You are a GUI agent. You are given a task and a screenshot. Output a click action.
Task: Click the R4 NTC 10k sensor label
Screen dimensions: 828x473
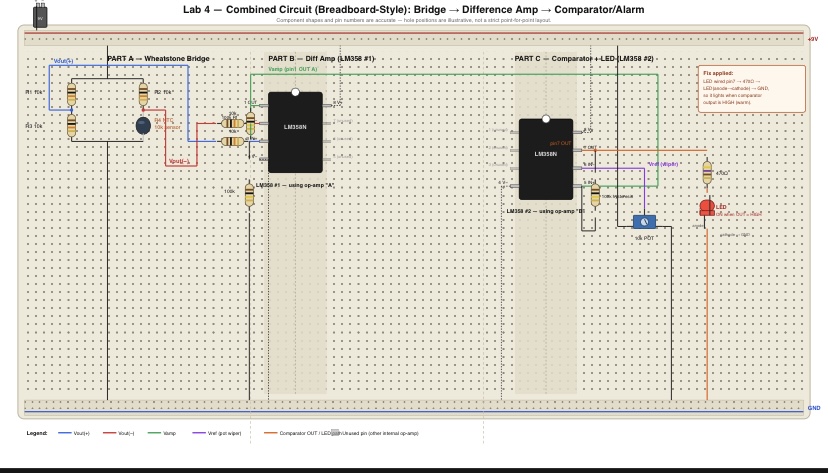167,124
